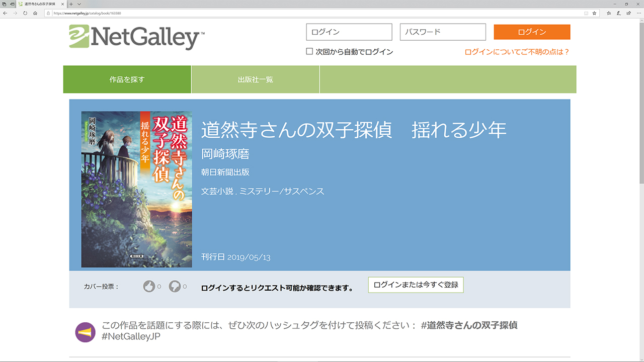The image size is (644, 362).
Task: Click the site lock icon in address bar
Action: pyautogui.click(x=49, y=13)
